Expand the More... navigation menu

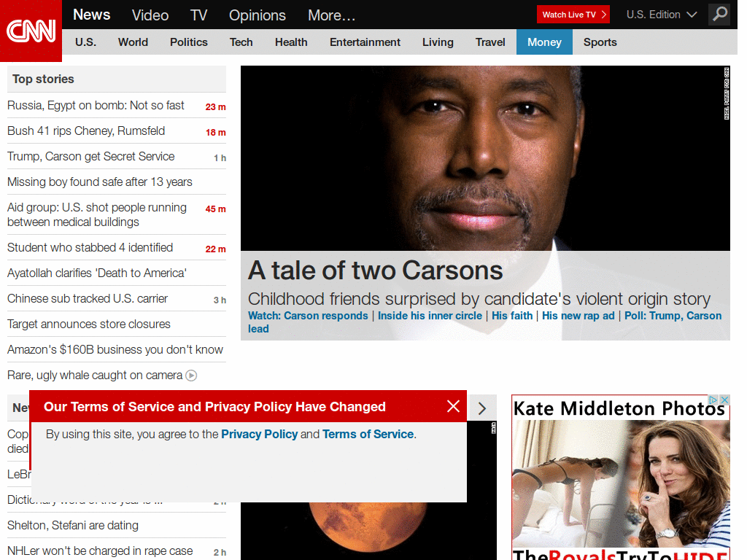click(331, 15)
